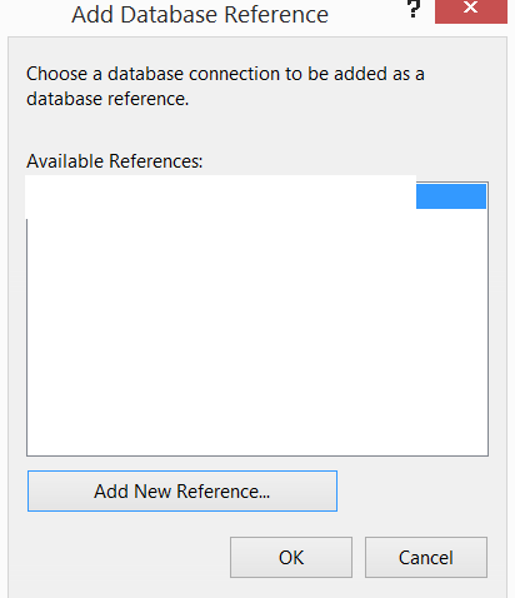This screenshot has height=598, width=515.
Task: Click the white masked area of first reference
Action: [220, 197]
